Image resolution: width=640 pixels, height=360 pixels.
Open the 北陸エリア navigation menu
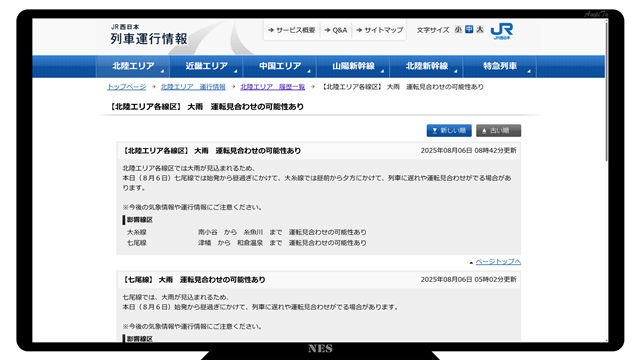133,66
